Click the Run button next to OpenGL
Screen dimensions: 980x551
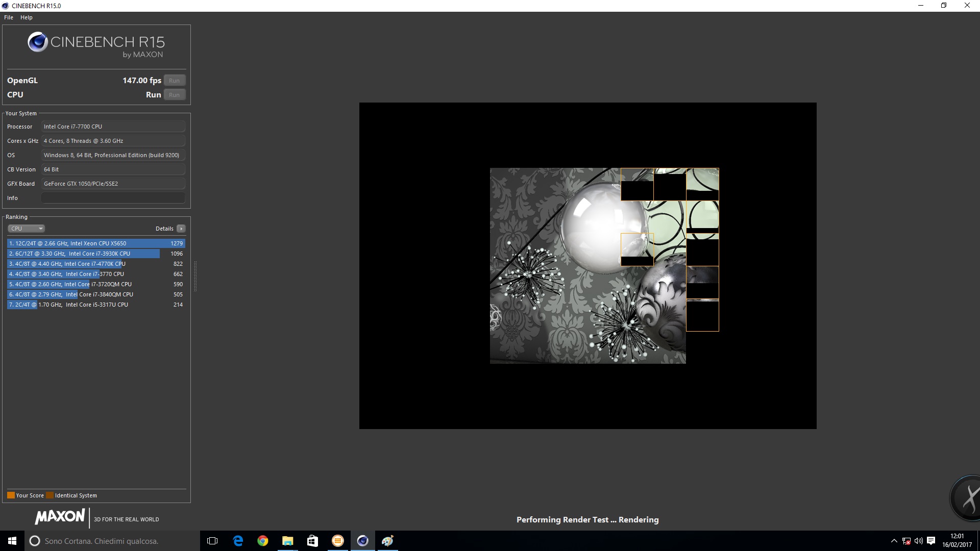(x=175, y=81)
